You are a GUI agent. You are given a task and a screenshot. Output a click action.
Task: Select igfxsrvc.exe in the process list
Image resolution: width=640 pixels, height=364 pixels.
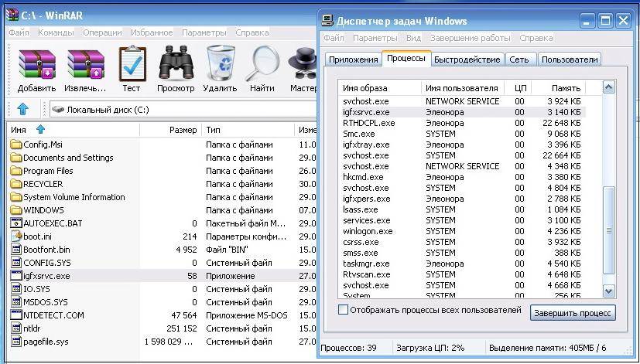(x=462, y=112)
